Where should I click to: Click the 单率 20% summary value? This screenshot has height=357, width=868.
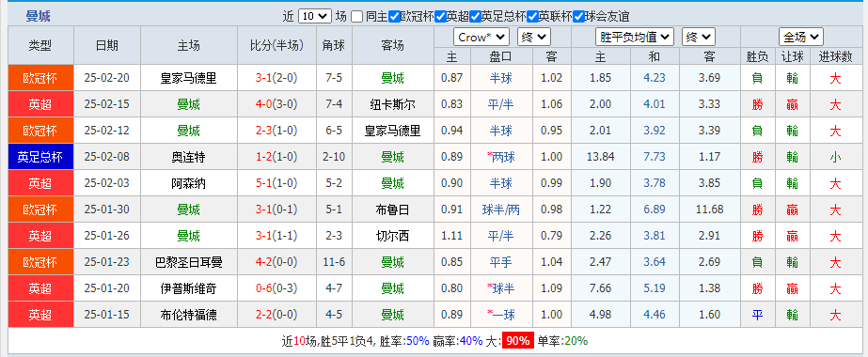pyautogui.click(x=576, y=341)
